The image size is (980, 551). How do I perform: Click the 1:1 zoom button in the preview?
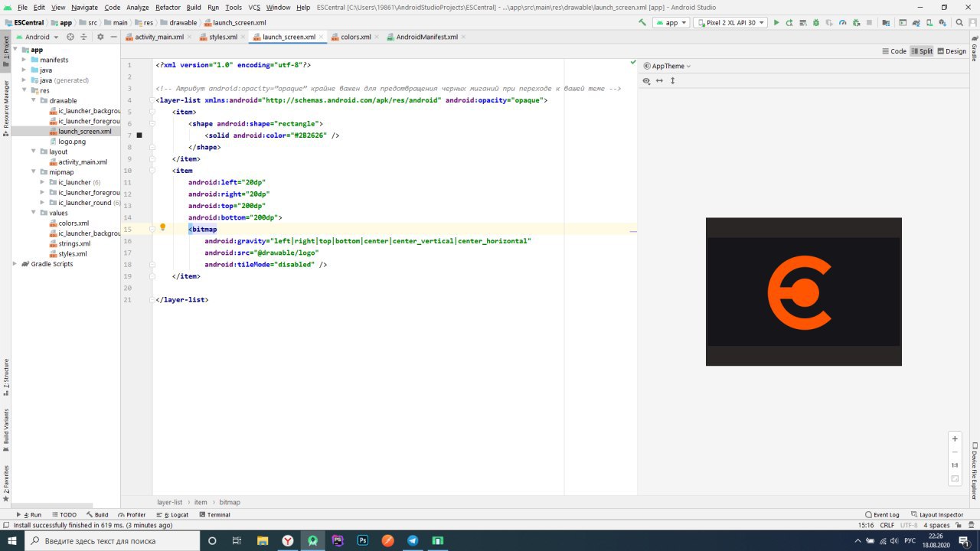(x=955, y=465)
